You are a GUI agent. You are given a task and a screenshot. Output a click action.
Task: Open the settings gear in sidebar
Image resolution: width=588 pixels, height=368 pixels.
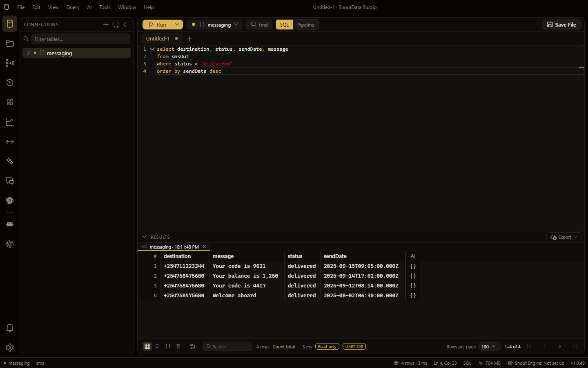point(10,348)
